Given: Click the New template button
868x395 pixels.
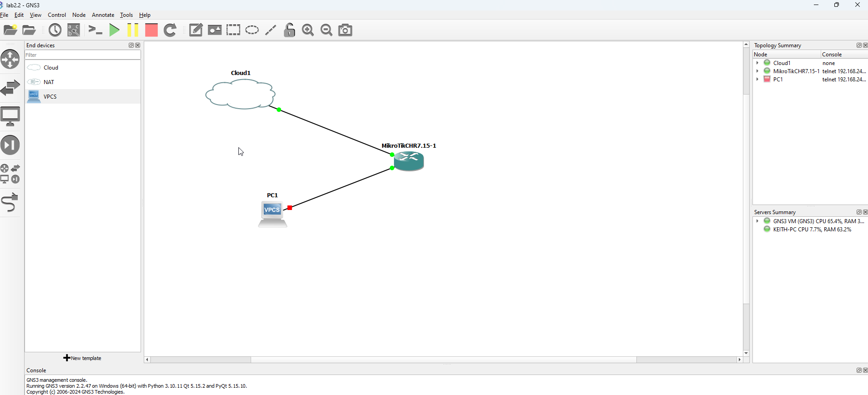Looking at the screenshot, I should point(82,358).
